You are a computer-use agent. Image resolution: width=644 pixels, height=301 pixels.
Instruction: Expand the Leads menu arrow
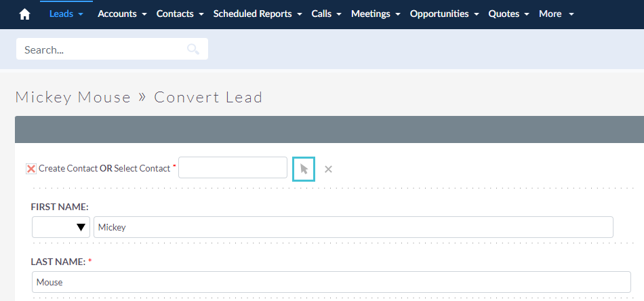pyautogui.click(x=81, y=14)
